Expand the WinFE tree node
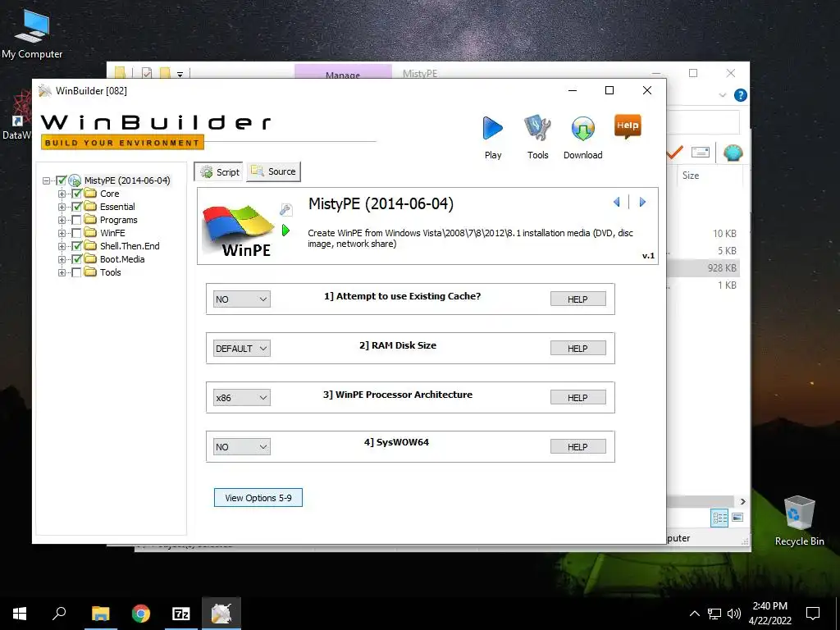This screenshot has width=840, height=630. pyautogui.click(x=62, y=233)
